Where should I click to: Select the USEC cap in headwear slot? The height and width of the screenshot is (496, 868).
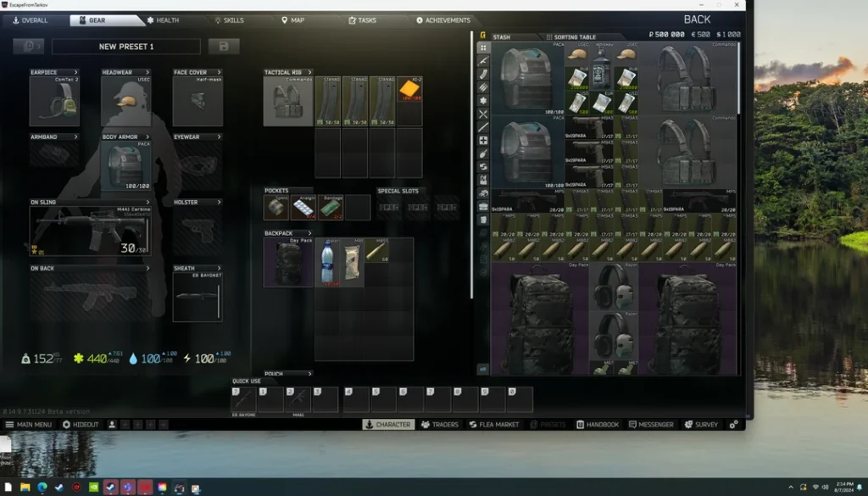(126, 101)
